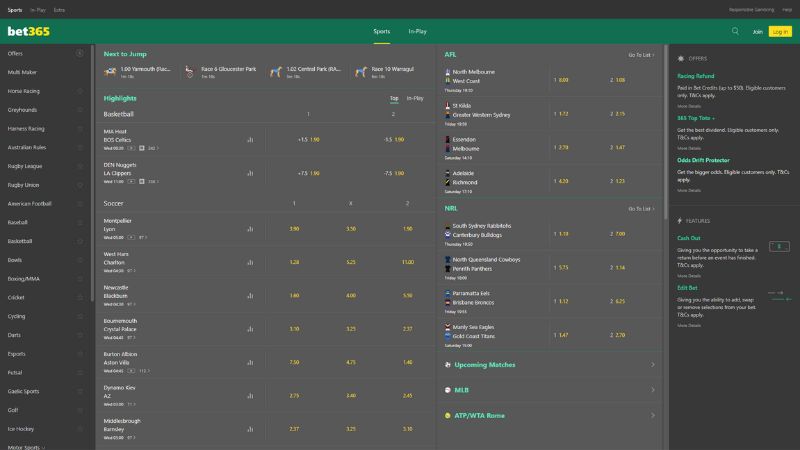The width and height of the screenshot is (800, 450).
Task: Open the Cash Out feature link
Action: coord(688,238)
